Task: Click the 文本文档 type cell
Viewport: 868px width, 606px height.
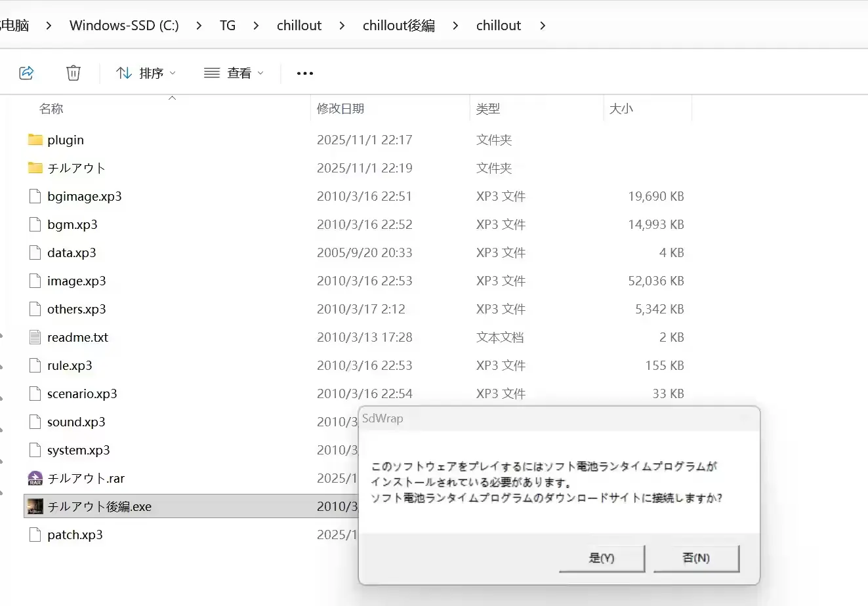Action: coord(500,337)
